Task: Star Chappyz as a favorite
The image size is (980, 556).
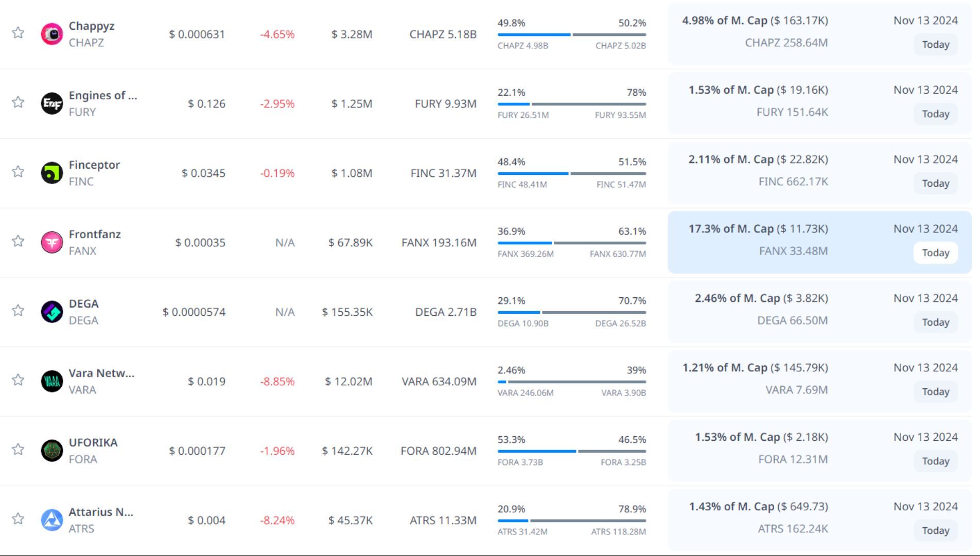Action: (x=18, y=33)
